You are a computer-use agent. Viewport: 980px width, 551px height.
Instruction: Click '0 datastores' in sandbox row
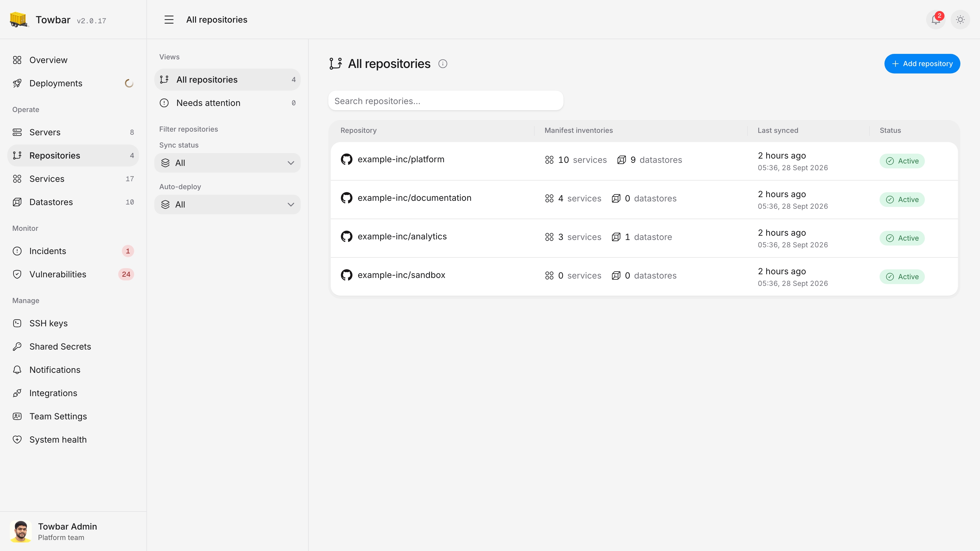tap(644, 276)
